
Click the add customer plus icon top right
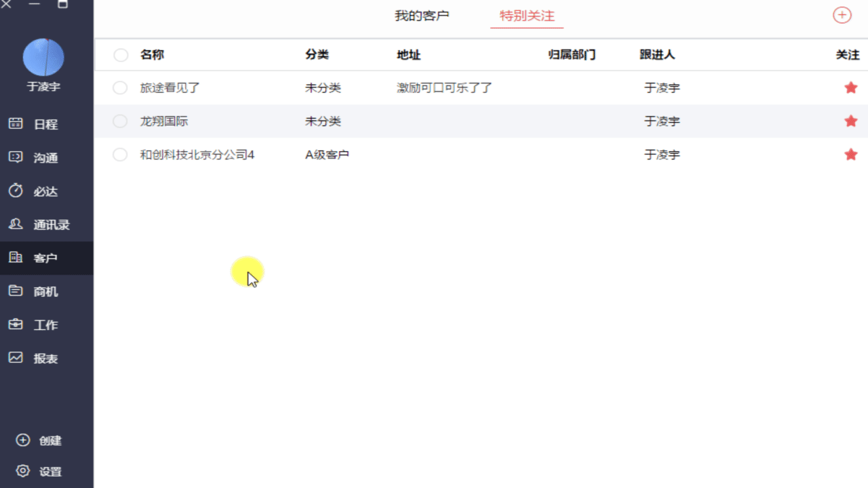pos(842,15)
